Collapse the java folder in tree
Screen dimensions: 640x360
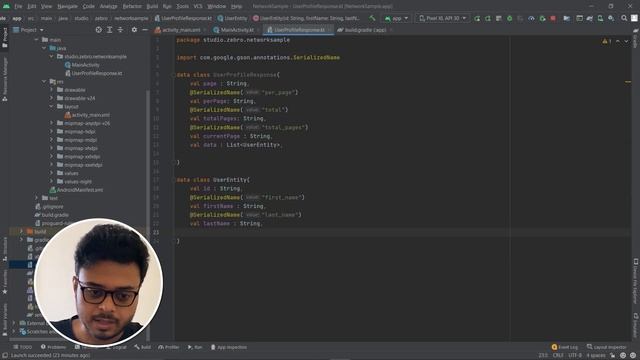[44, 48]
